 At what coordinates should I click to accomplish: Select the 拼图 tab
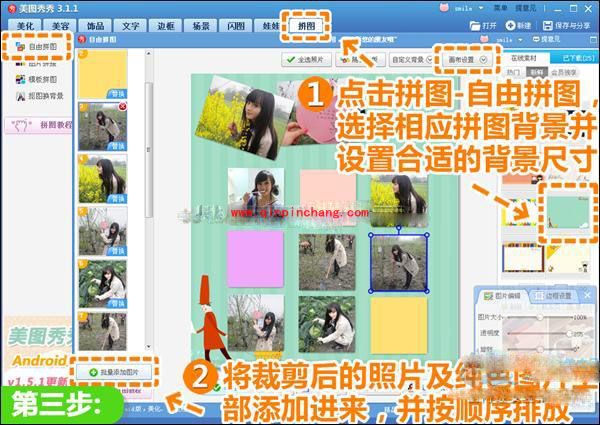(306, 26)
